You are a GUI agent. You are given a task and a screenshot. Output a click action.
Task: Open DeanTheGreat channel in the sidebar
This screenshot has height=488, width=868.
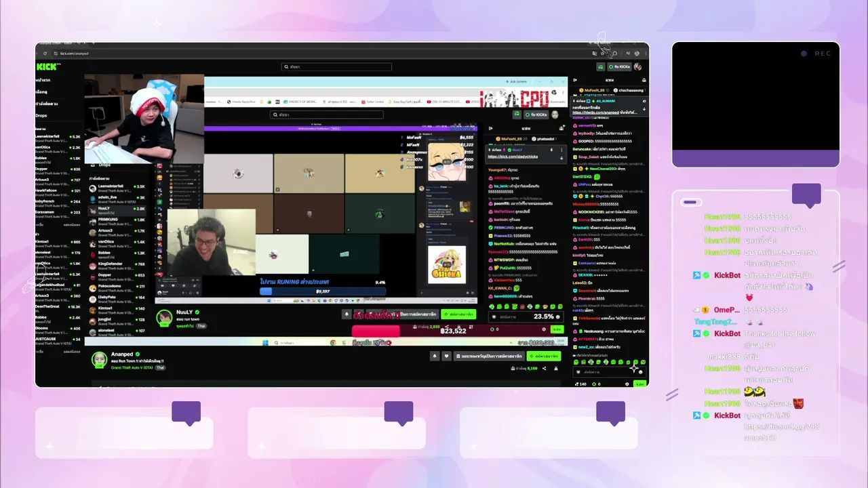(58, 308)
